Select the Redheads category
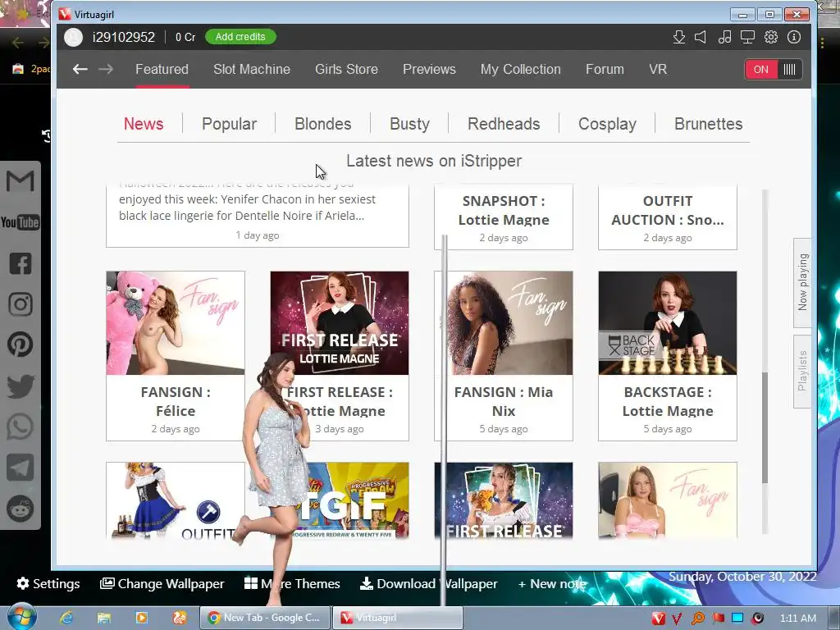 (504, 124)
